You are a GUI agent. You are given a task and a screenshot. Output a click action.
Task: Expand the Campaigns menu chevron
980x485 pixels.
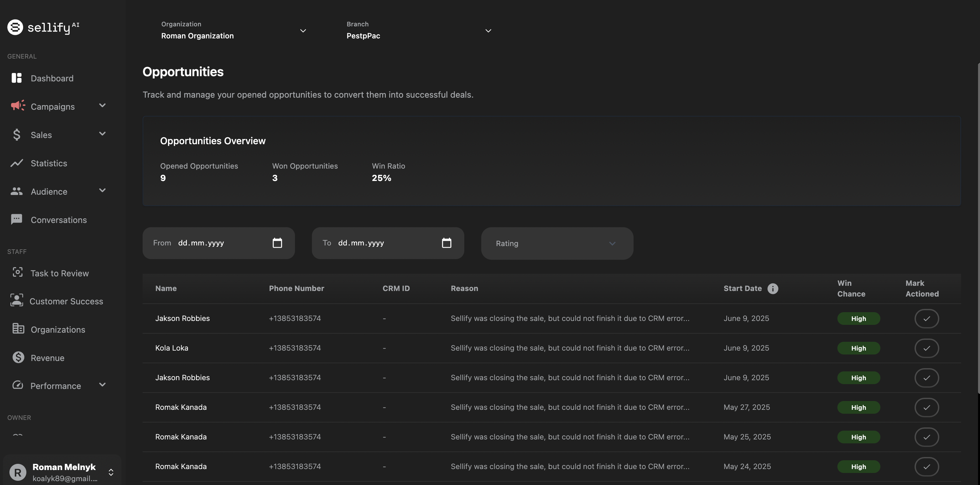click(x=102, y=105)
